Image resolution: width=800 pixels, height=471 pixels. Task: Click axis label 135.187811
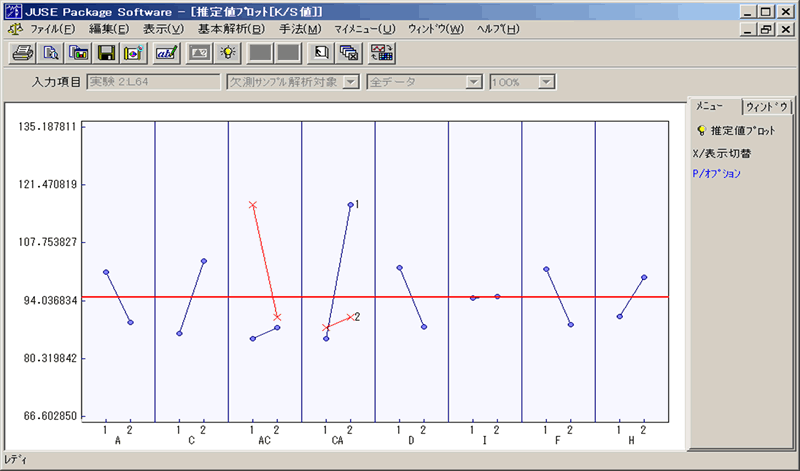pos(47,127)
